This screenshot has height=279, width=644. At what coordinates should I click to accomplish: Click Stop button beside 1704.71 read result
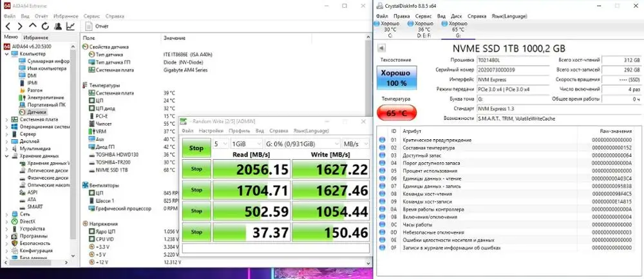tap(196, 190)
